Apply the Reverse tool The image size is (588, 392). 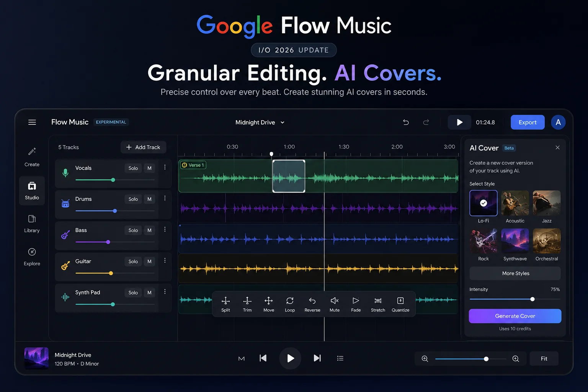click(x=312, y=304)
